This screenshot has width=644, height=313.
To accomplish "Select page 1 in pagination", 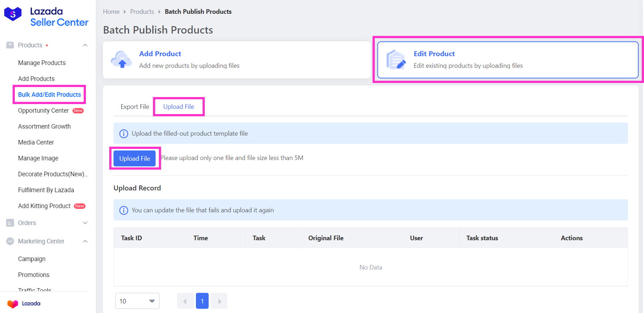I will (x=202, y=301).
